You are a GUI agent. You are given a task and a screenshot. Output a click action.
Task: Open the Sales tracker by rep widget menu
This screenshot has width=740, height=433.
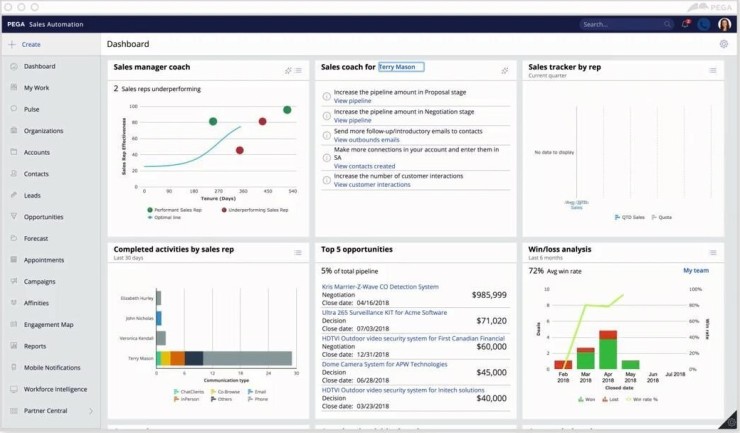pyautogui.click(x=713, y=71)
